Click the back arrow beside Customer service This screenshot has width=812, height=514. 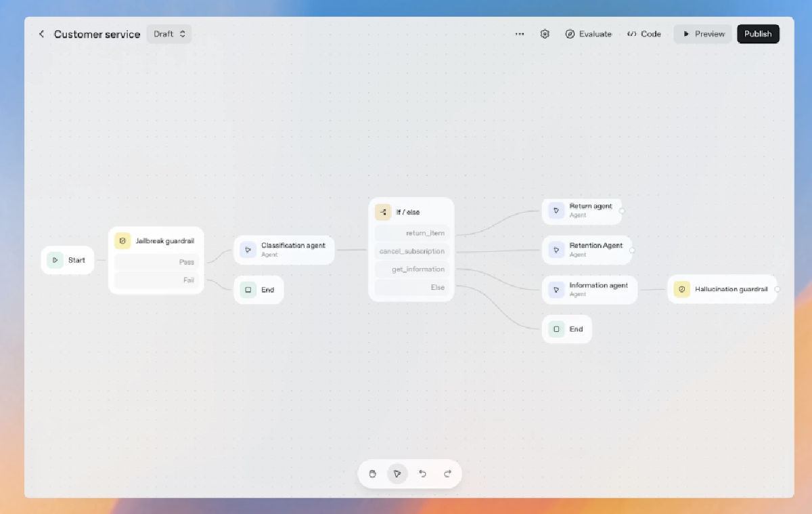tap(41, 34)
